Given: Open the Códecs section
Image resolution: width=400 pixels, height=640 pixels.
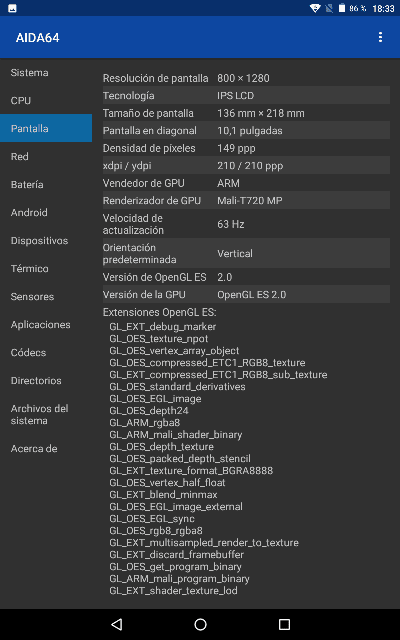Looking at the screenshot, I should [46, 352].
